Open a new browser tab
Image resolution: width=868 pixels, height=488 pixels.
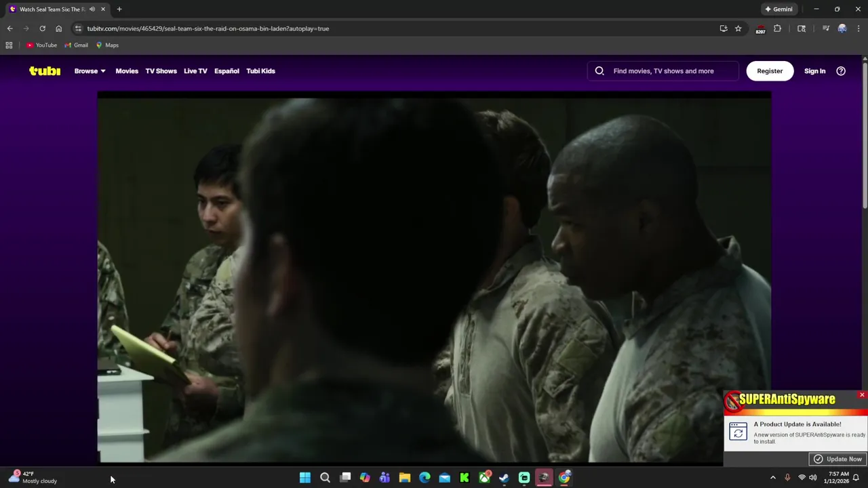click(119, 9)
